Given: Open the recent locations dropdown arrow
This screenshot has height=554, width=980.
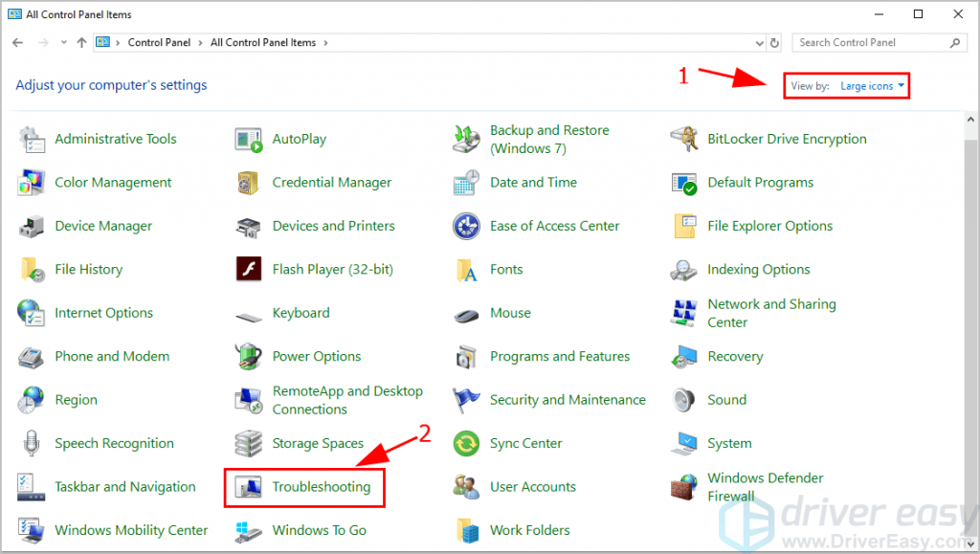Looking at the screenshot, I should 63,43.
